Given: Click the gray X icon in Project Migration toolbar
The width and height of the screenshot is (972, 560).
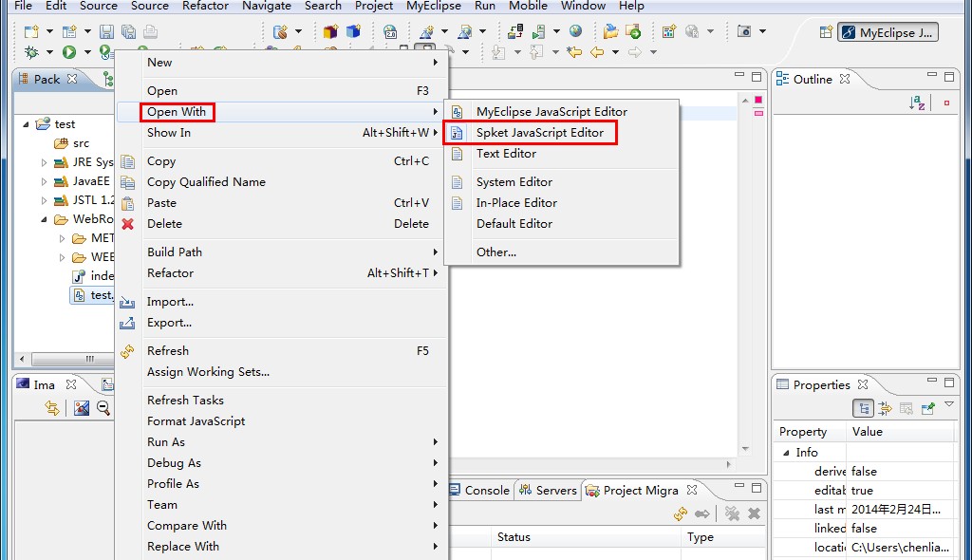Looking at the screenshot, I should [x=754, y=513].
